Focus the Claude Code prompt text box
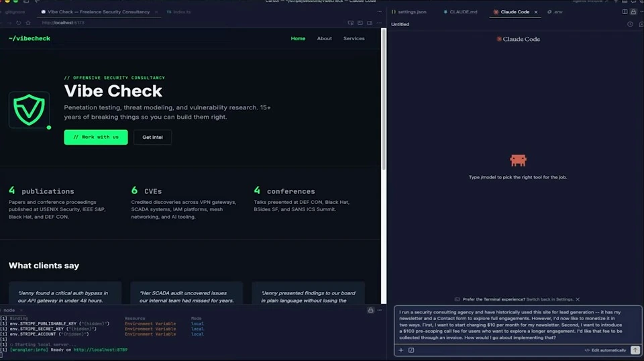The height and width of the screenshot is (361, 644). tap(517, 325)
